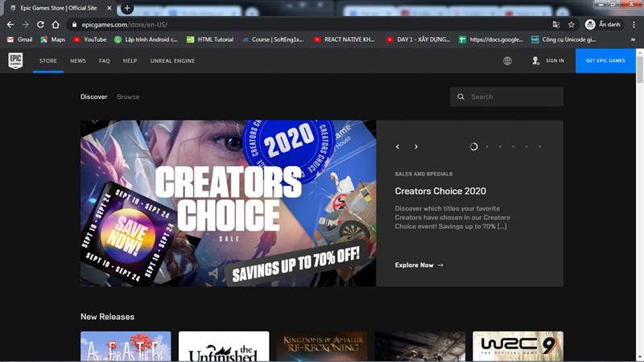644x362 pixels.
Task: Click the GET EPIC GAMES button
Action: [605, 61]
